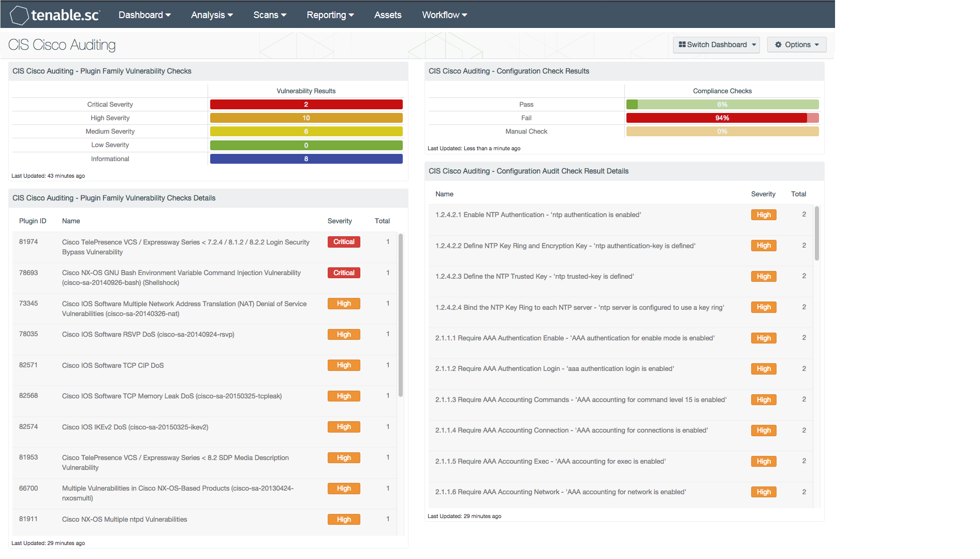This screenshot has width=980, height=559.
Task: Open 2.1.1.4 Require AAA Accounting Connection row
Action: pos(620,436)
